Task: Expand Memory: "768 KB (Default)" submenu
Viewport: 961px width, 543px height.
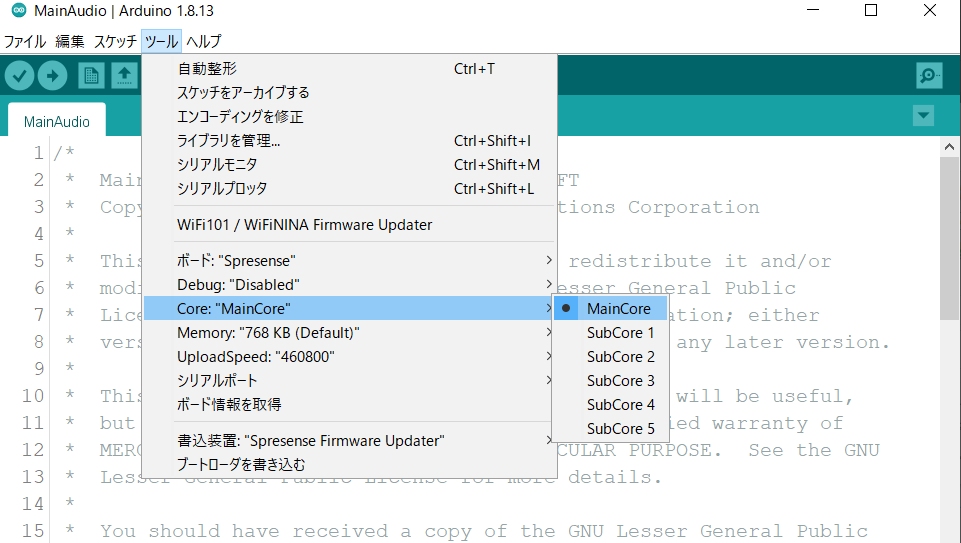Action: pos(350,332)
